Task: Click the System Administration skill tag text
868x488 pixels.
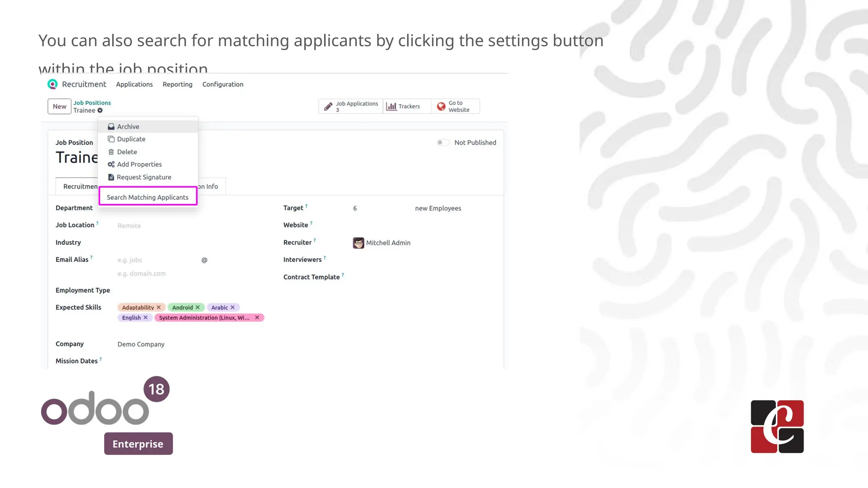Action: (204, 318)
